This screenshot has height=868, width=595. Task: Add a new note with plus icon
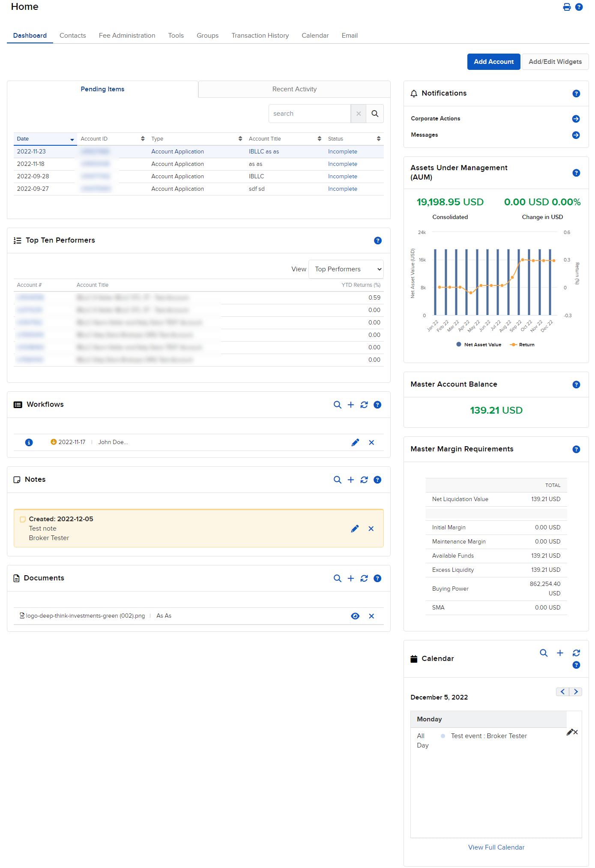click(351, 480)
